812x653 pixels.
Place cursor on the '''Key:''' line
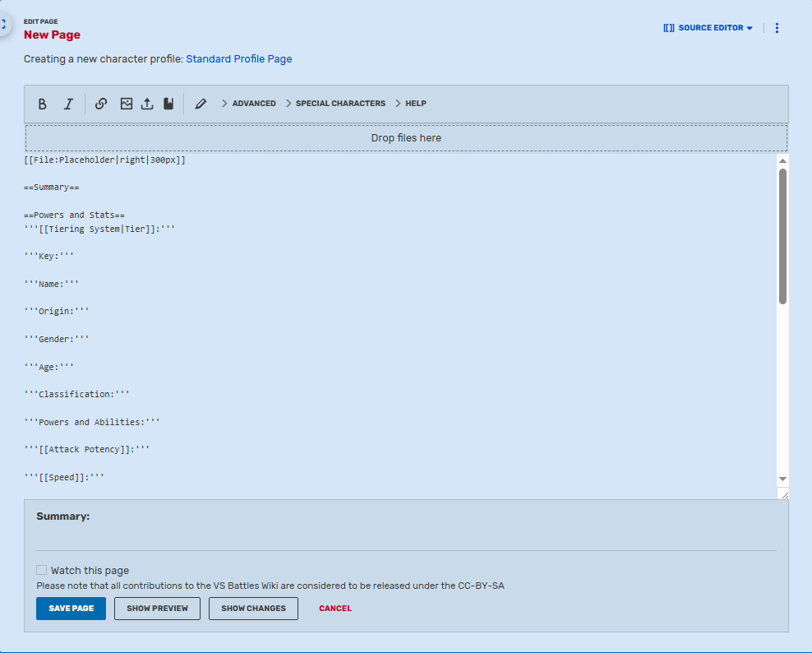[48, 256]
